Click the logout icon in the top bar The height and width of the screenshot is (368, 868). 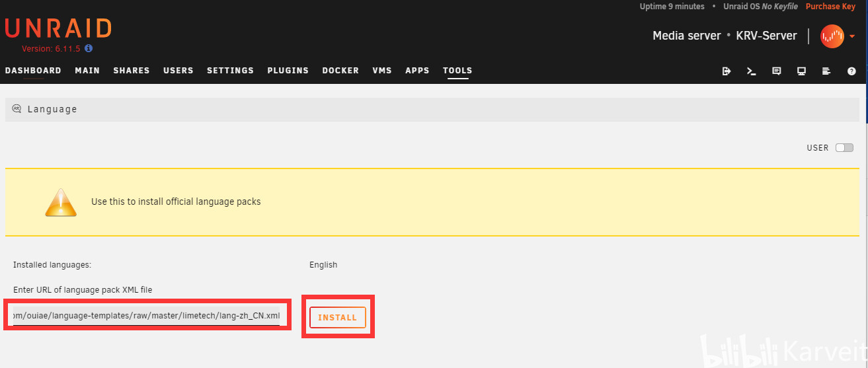[x=727, y=71]
